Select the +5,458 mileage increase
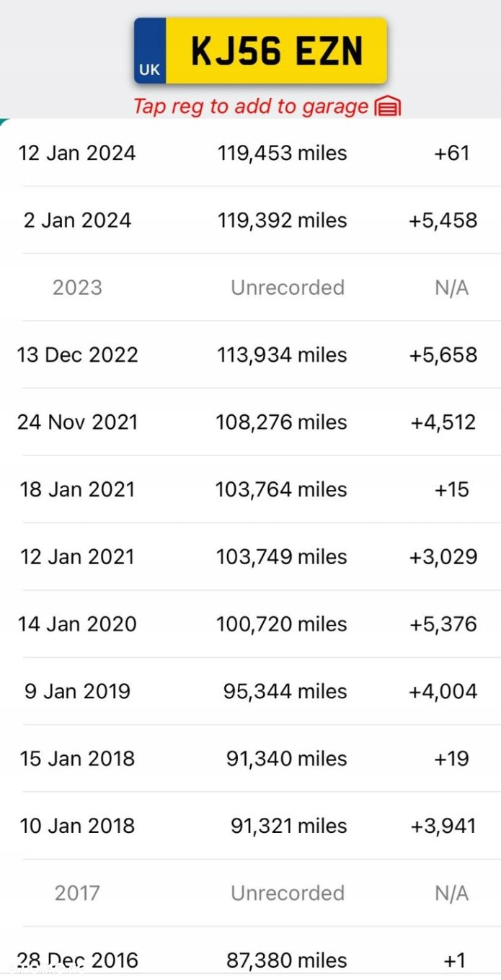501x980 pixels. click(443, 220)
